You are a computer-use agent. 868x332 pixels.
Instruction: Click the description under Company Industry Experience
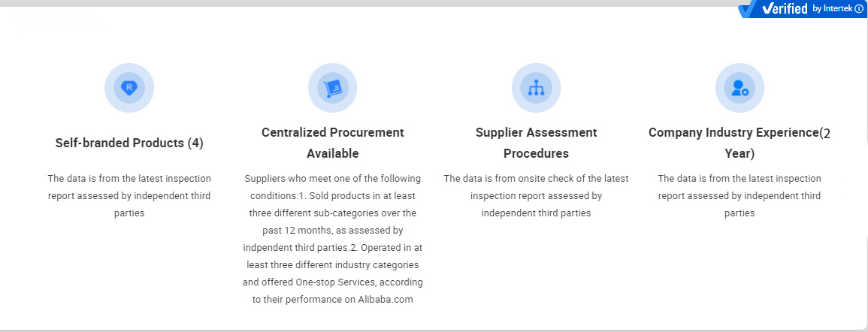point(739,195)
